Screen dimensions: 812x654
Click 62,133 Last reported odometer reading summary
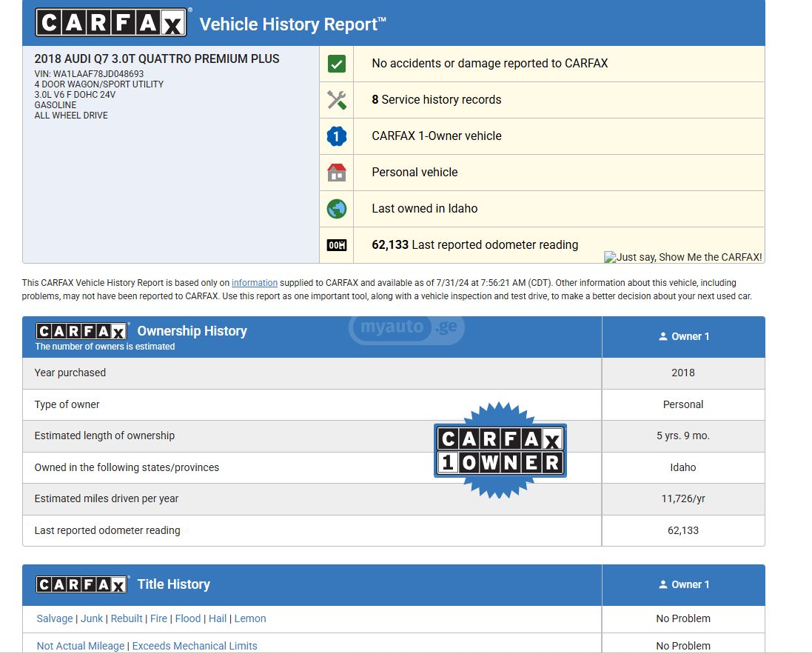pos(475,245)
